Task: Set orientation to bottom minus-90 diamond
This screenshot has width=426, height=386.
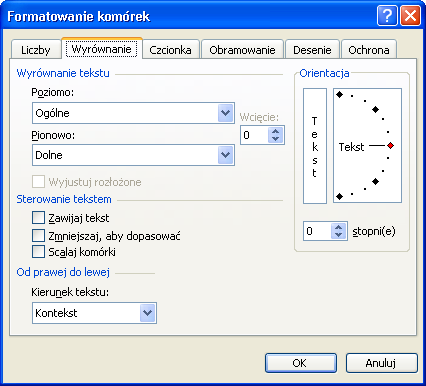Action: [339, 197]
